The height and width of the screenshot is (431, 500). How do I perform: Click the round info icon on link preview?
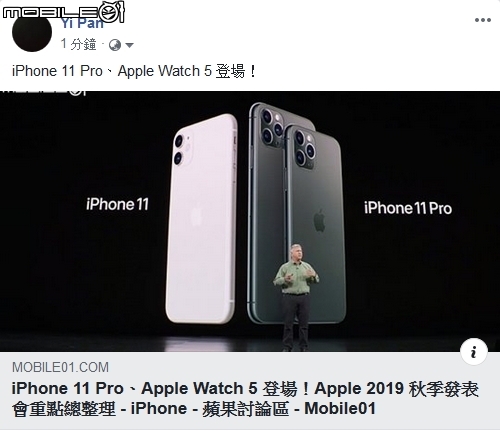pos(474,352)
